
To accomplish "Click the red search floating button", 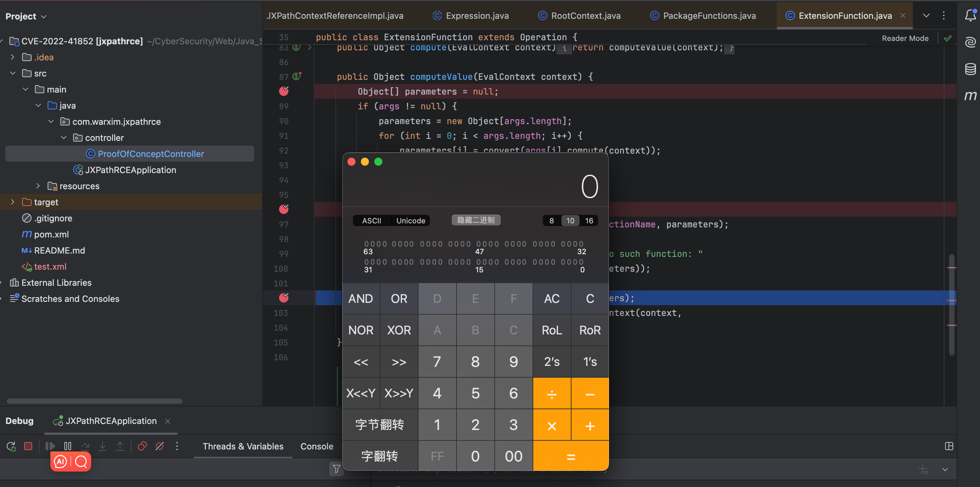I will (81, 462).
